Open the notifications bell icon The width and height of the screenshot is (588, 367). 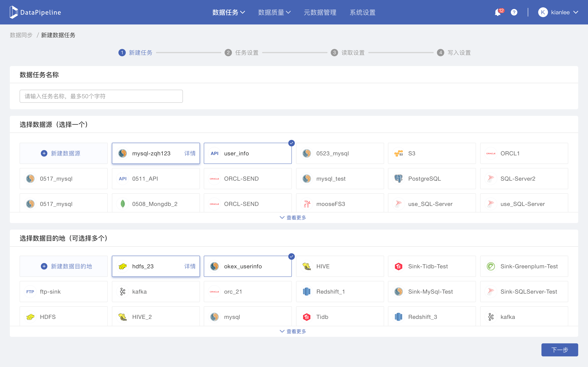[497, 12]
